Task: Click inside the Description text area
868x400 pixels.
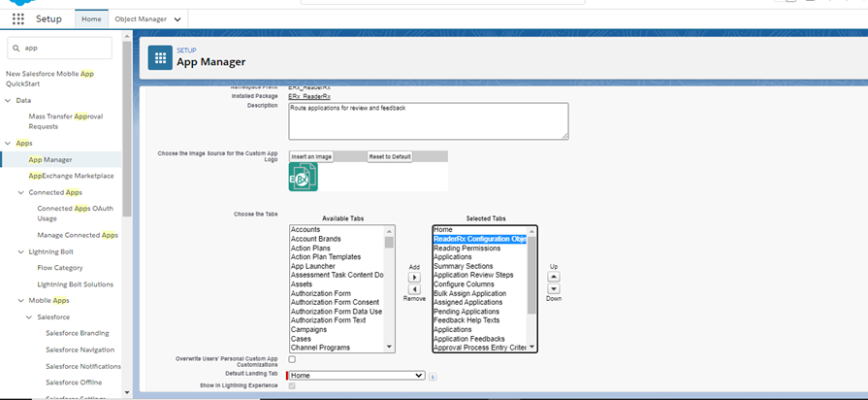Action: pos(428,121)
